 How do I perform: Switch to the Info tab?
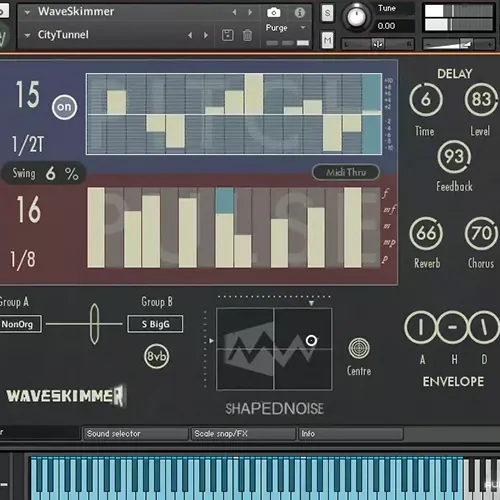351,434
